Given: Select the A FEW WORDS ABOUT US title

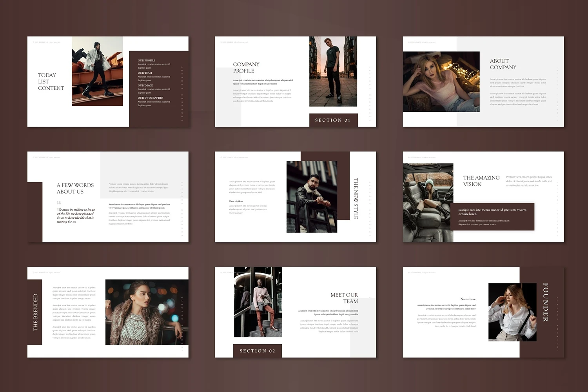Looking at the screenshot, I should [75, 188].
